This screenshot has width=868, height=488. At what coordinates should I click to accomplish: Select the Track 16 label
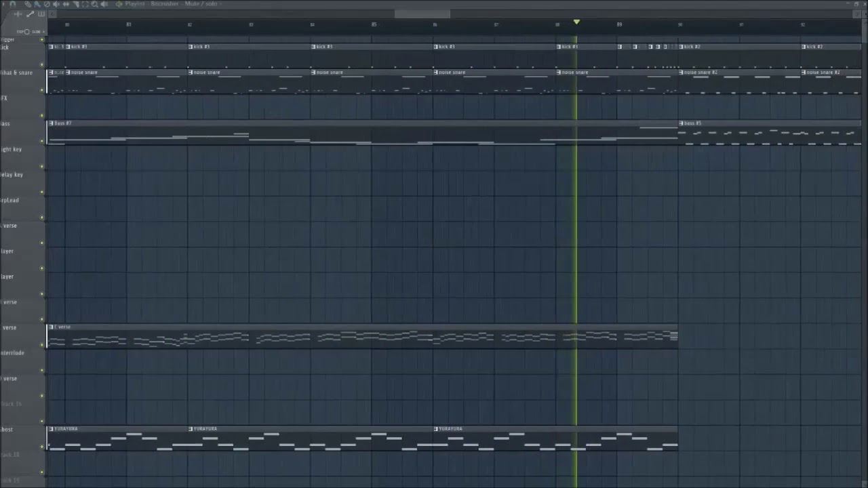tap(11, 404)
